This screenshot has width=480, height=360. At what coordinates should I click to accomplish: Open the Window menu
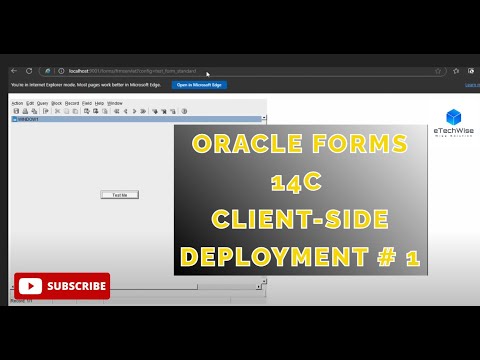[115, 103]
